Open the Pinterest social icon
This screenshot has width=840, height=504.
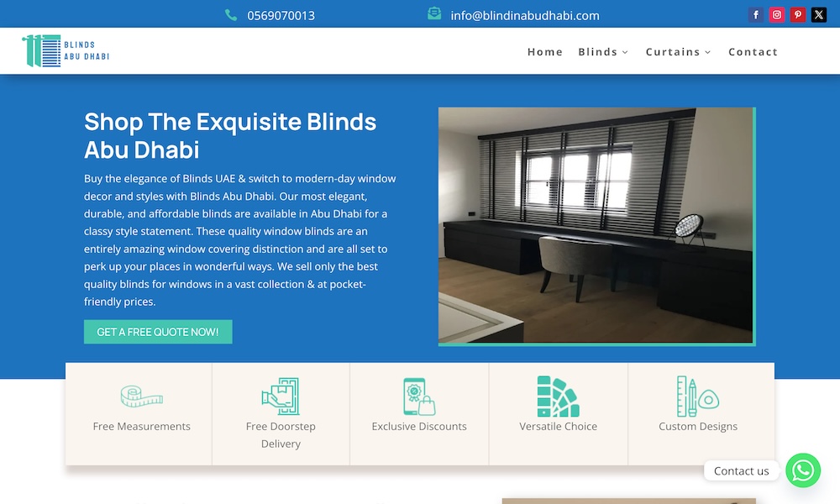tap(798, 15)
